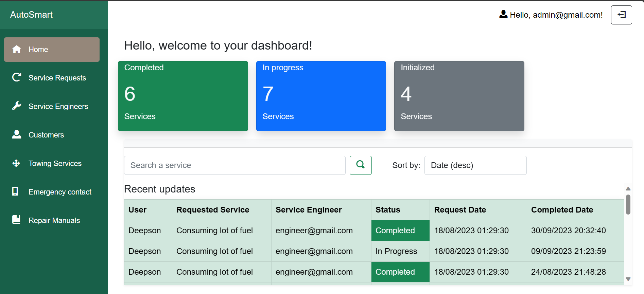Image resolution: width=644 pixels, height=294 pixels.
Task: Click the user profile icon beside greeting
Action: point(503,14)
